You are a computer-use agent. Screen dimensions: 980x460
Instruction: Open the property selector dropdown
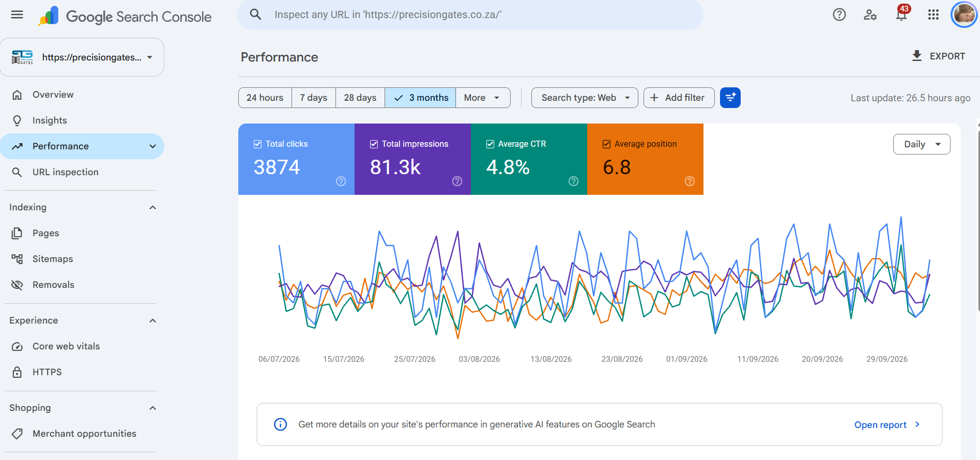(82, 57)
